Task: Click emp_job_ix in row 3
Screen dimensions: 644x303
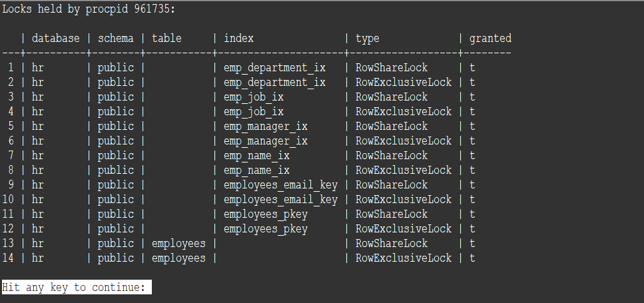Action: point(254,97)
